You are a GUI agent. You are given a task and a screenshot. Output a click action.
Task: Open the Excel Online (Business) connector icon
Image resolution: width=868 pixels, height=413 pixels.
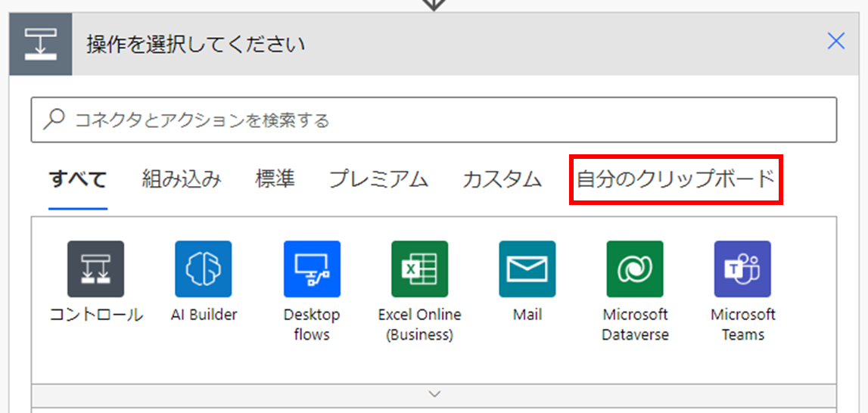pyautogui.click(x=419, y=269)
